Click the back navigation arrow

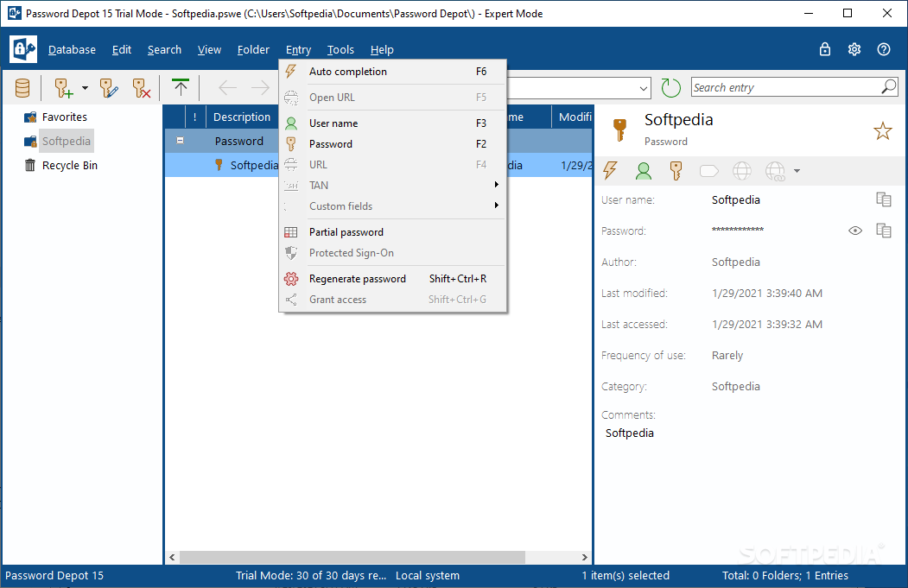[x=227, y=88]
